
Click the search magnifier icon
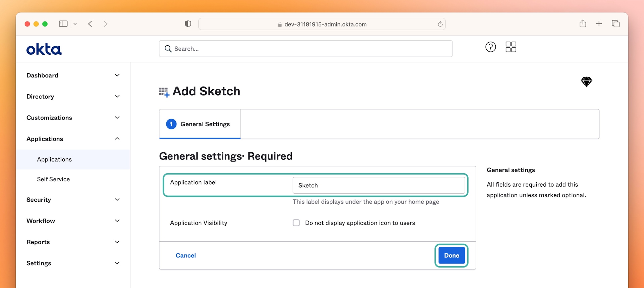[168, 49]
